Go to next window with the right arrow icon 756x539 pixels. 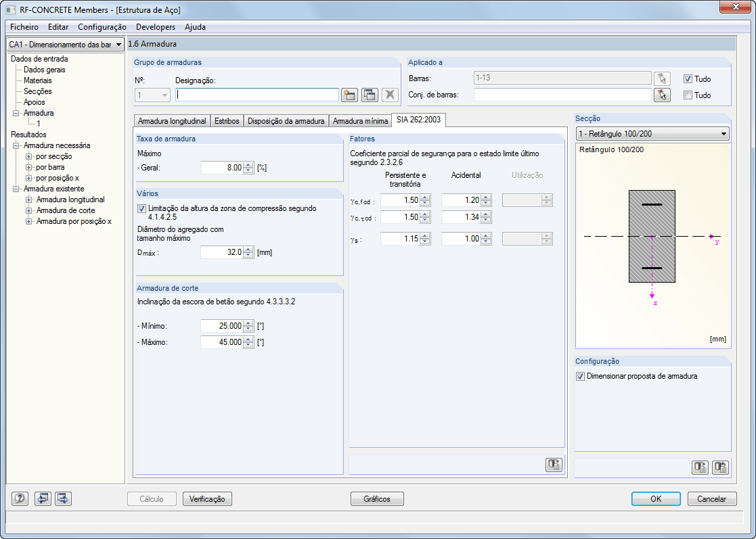(x=63, y=498)
